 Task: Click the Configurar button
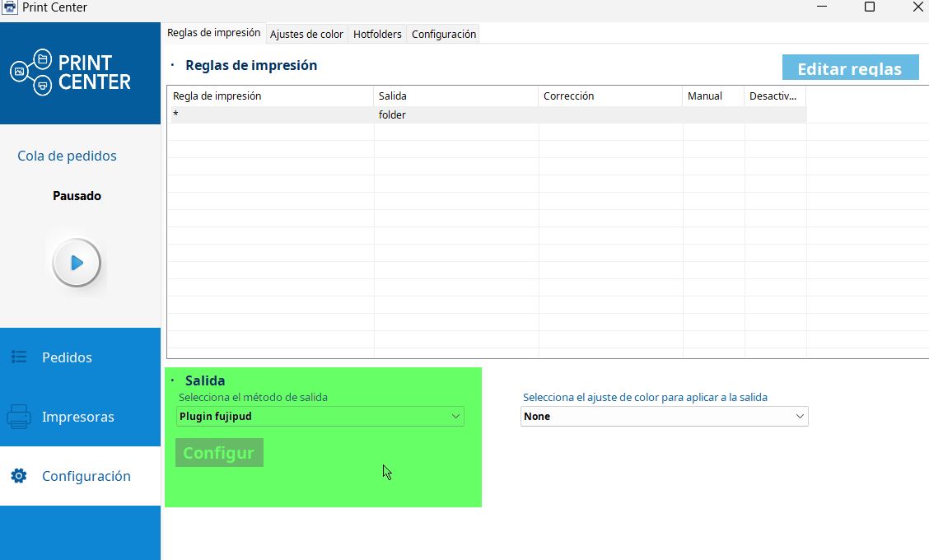point(219,453)
